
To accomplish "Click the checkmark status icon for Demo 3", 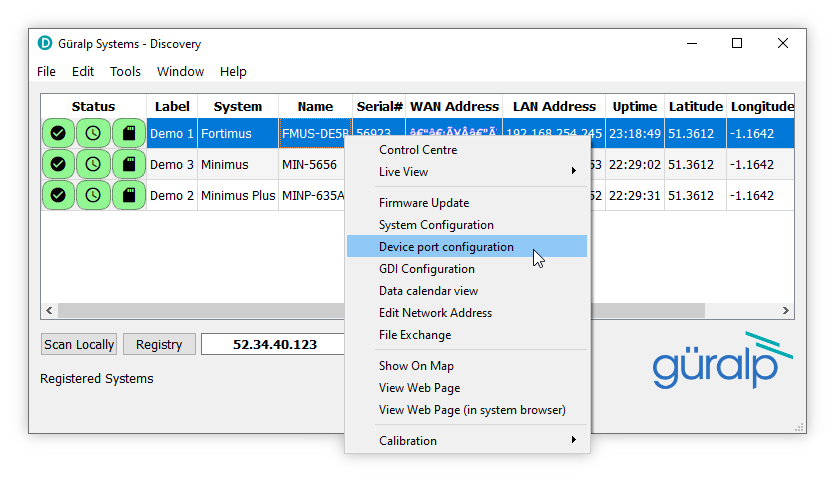I will pos(58,164).
